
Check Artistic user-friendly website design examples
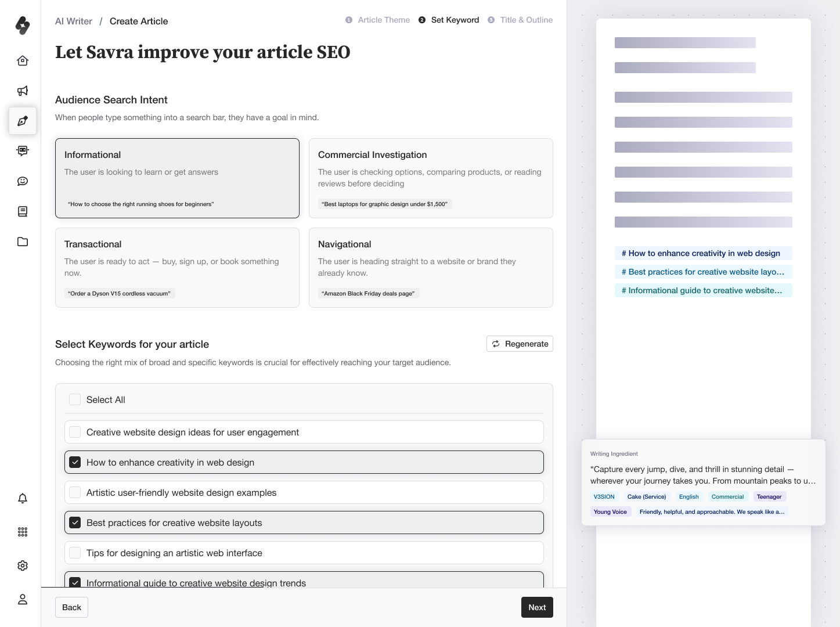point(75,492)
